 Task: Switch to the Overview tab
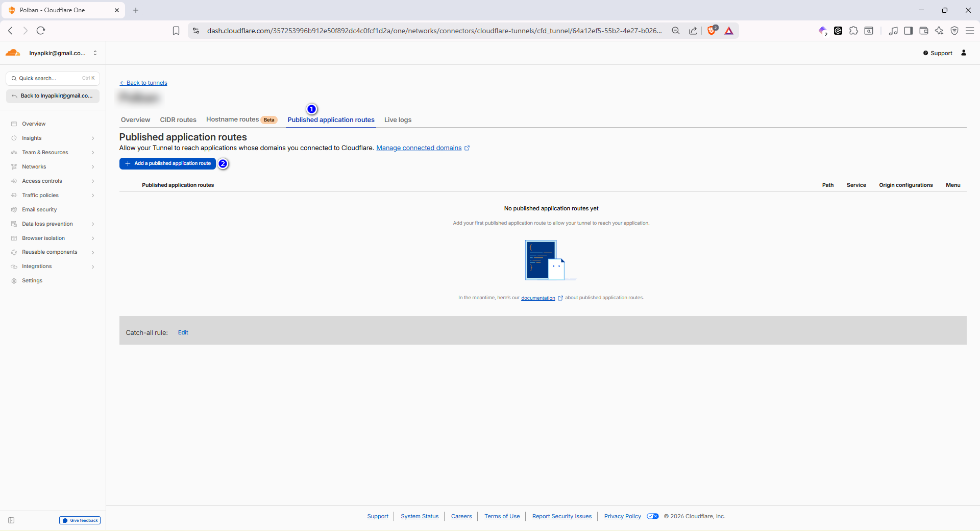click(x=135, y=120)
